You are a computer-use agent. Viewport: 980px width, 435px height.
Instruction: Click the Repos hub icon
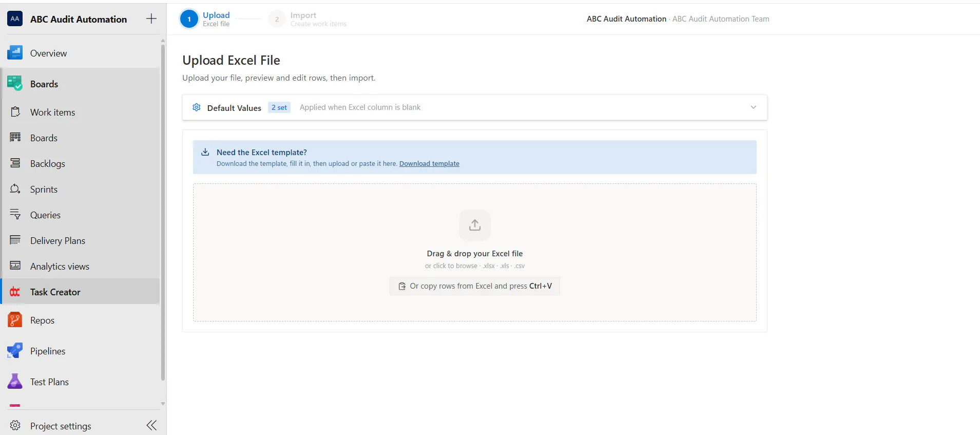(x=15, y=320)
